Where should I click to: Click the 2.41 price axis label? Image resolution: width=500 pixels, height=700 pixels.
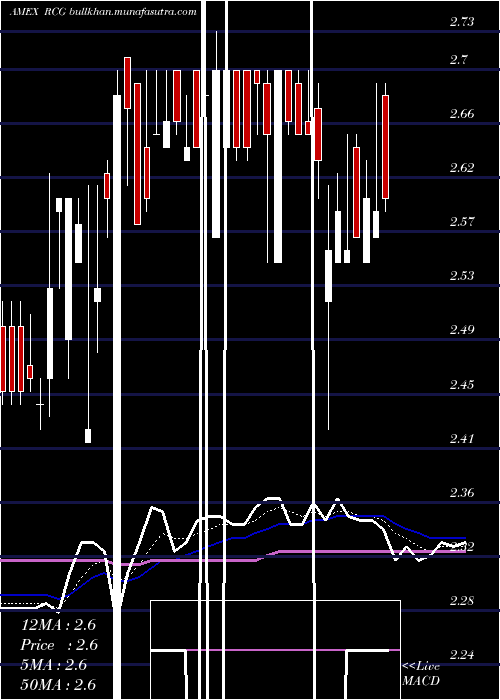pos(462,438)
